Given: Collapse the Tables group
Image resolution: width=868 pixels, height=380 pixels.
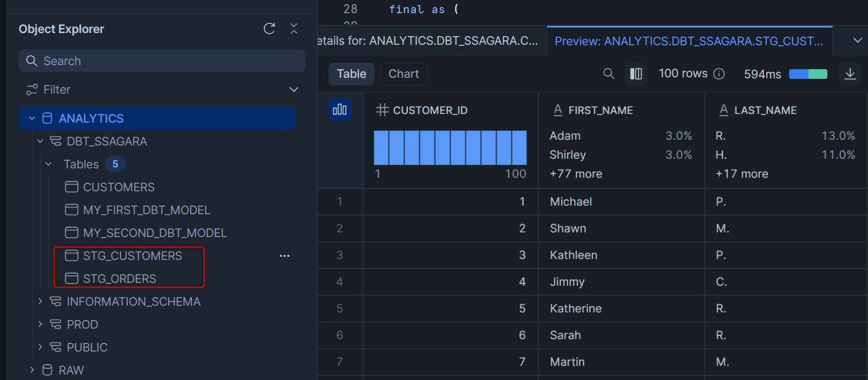Looking at the screenshot, I should click(x=48, y=164).
